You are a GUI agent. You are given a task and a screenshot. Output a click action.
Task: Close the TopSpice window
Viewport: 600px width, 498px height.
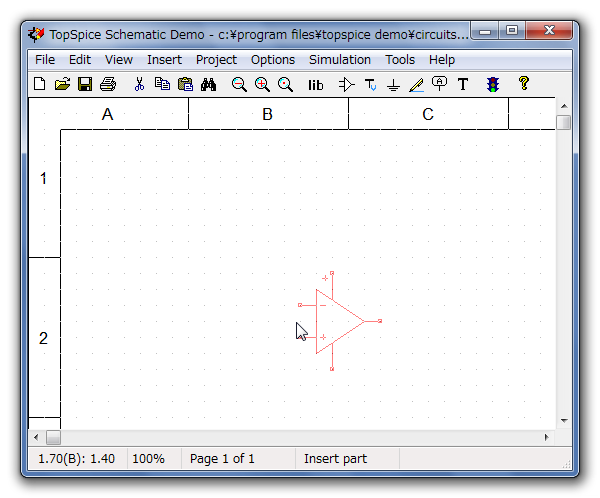click(549, 31)
